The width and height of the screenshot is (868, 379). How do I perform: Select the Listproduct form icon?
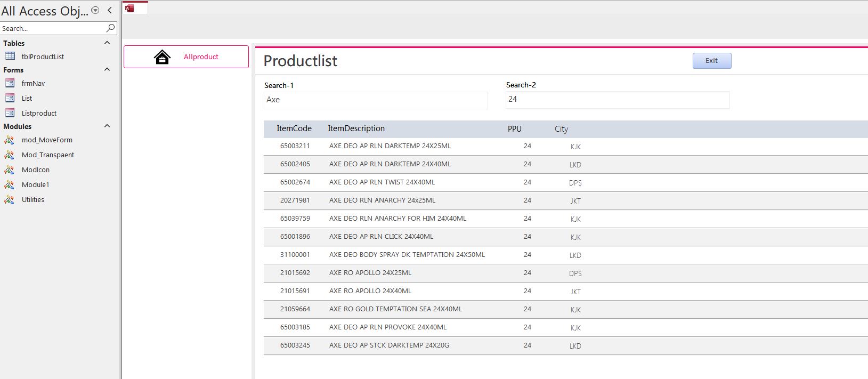[x=10, y=113]
